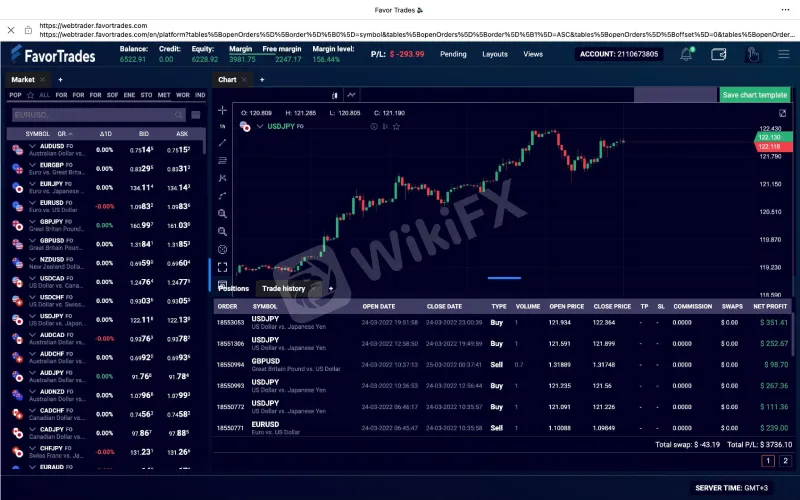This screenshot has height=500, width=800.
Task: Change candlestick chart type icon
Action: click(x=335, y=95)
